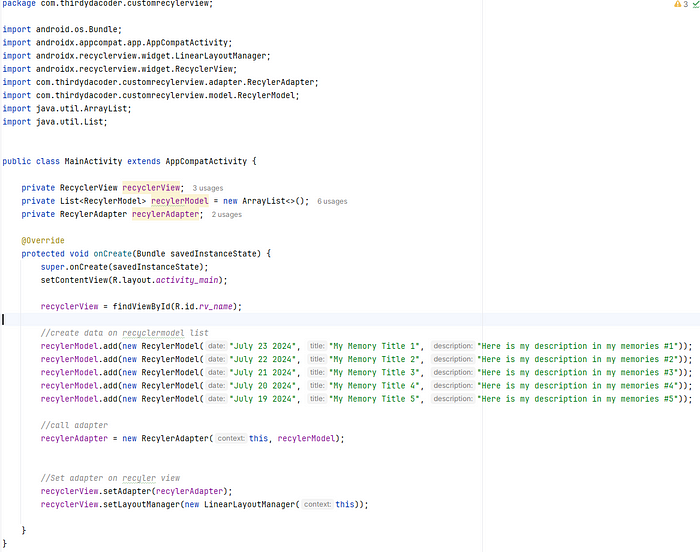700x552 pixels.
Task: Click the "July 23 2024" string
Action: [262, 346]
